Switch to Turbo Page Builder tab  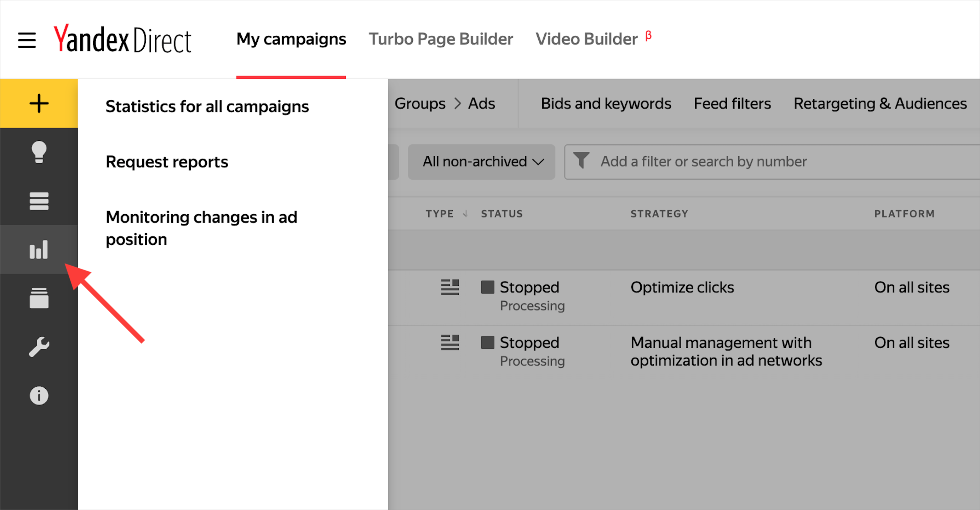click(441, 39)
